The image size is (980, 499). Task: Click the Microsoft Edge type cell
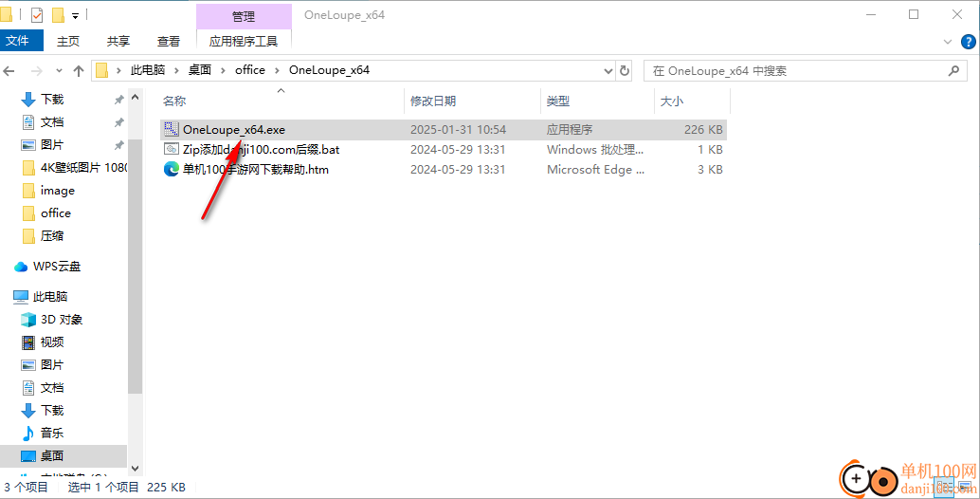pyautogui.click(x=594, y=170)
